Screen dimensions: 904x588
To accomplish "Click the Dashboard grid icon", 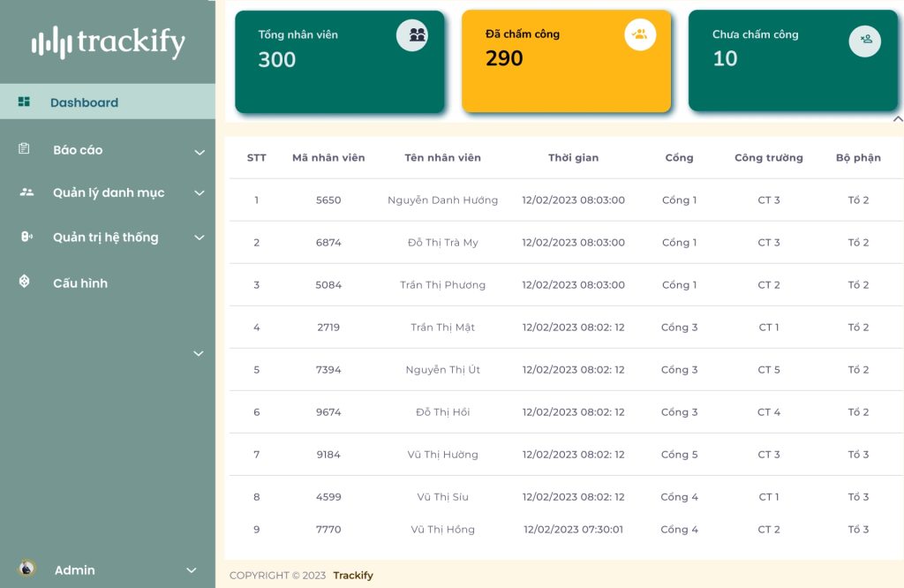I will (x=24, y=102).
